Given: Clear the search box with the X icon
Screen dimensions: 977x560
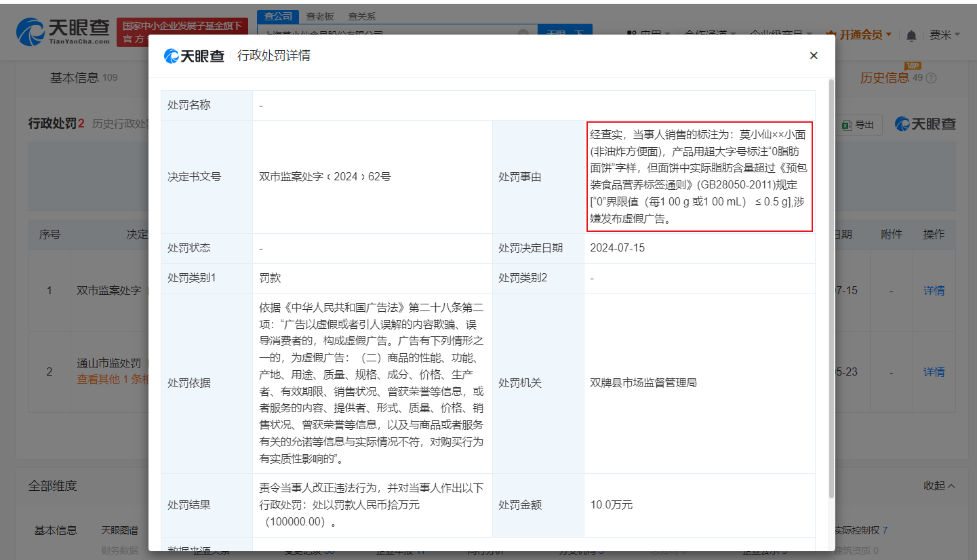Looking at the screenshot, I should tap(523, 33).
